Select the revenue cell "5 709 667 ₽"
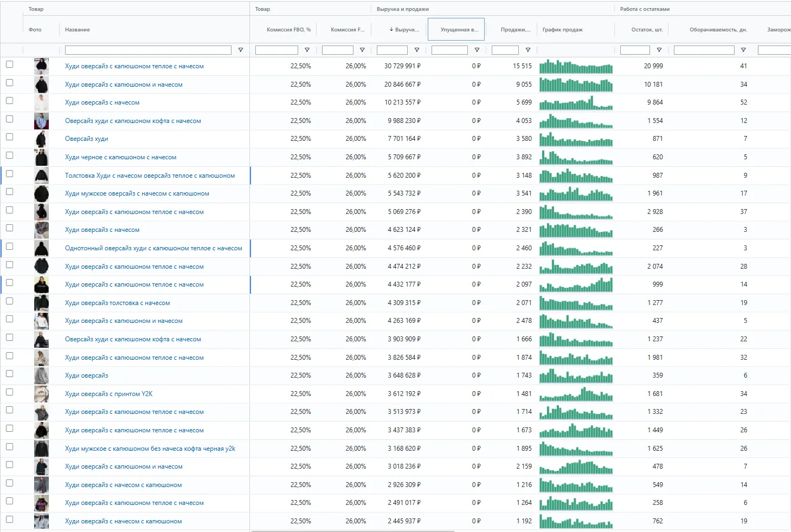The width and height of the screenshot is (791, 532). coord(404,157)
